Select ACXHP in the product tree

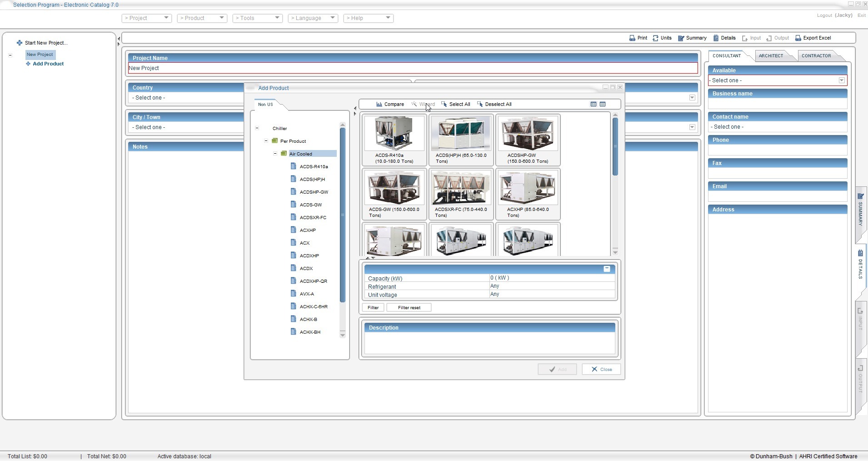(308, 230)
